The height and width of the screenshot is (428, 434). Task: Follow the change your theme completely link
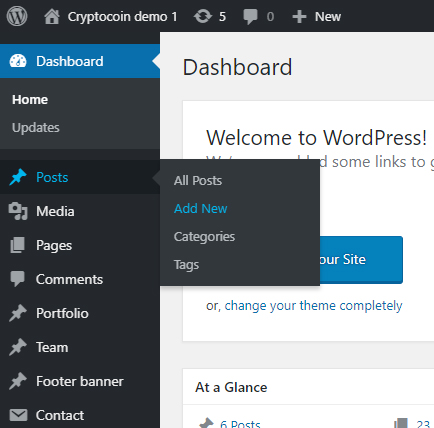click(313, 306)
